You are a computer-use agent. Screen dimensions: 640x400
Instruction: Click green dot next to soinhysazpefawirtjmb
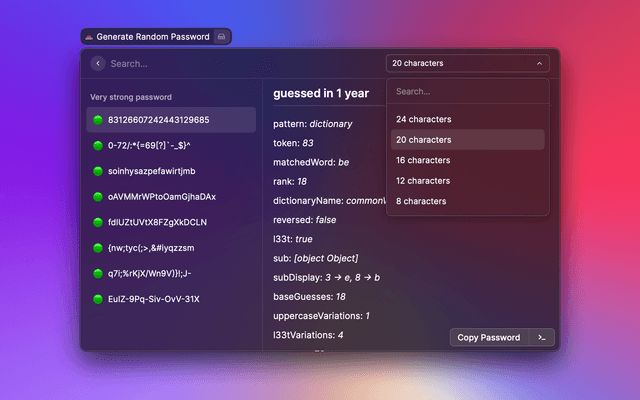[98, 171]
